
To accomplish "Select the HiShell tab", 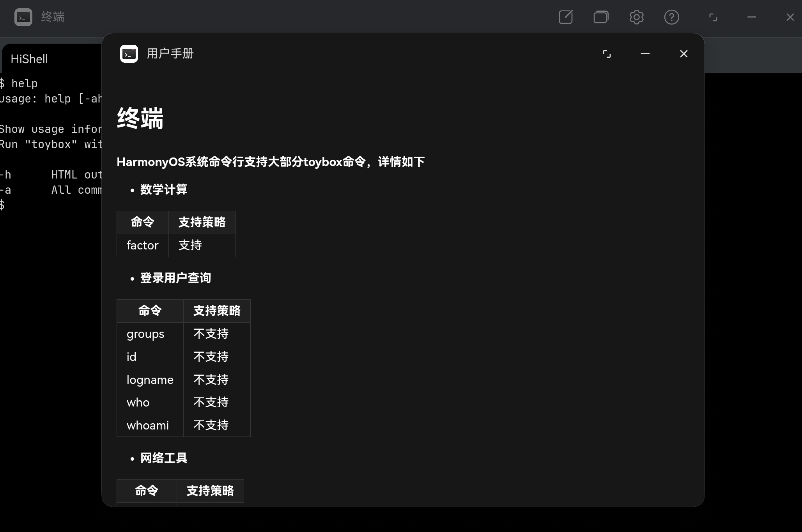I will point(29,59).
